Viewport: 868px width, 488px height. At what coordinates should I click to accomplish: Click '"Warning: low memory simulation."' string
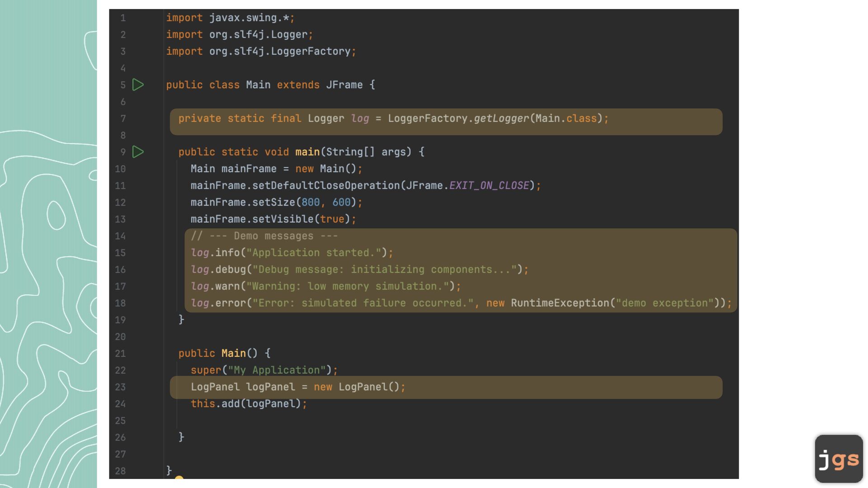click(347, 286)
